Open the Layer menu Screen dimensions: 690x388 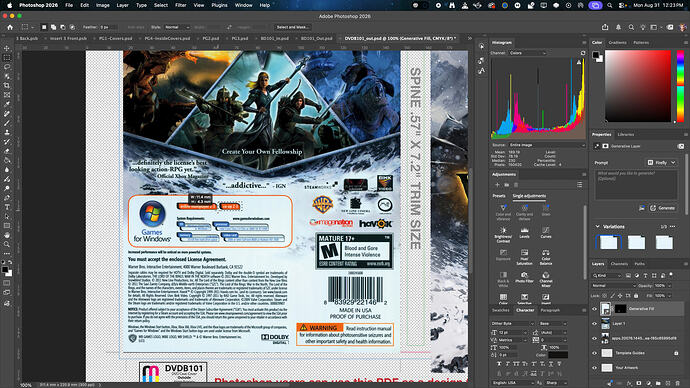coord(122,5)
